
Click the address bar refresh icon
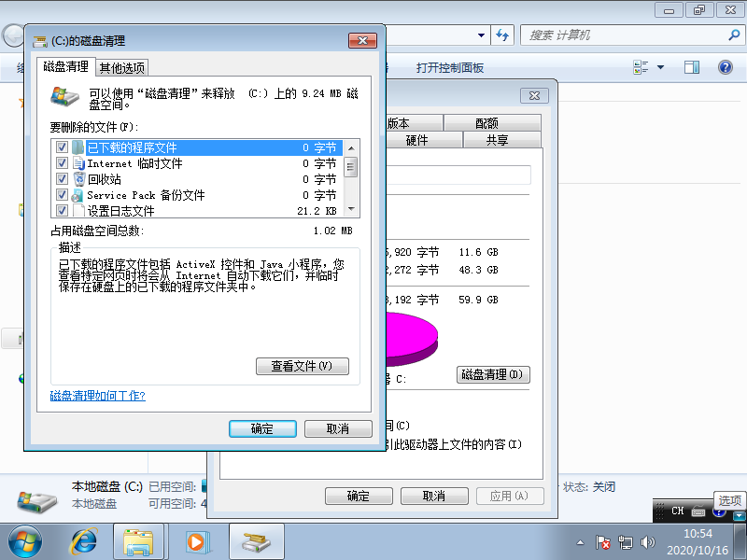tap(502, 35)
